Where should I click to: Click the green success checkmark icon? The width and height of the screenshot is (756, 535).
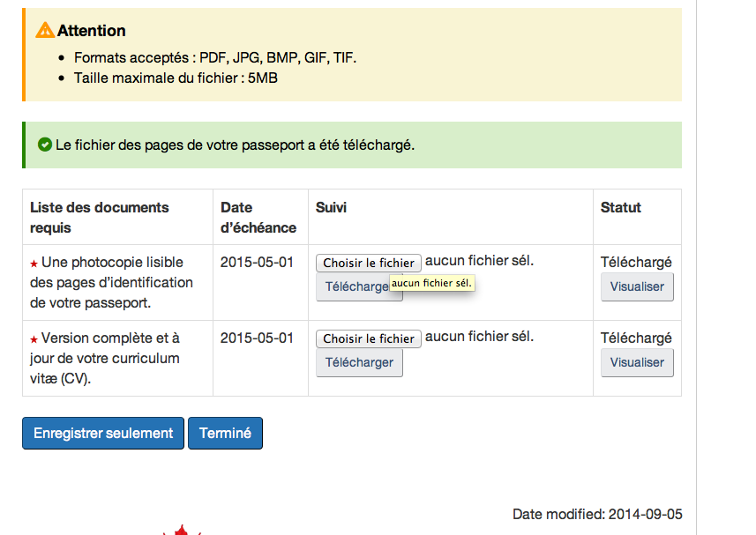[45, 145]
